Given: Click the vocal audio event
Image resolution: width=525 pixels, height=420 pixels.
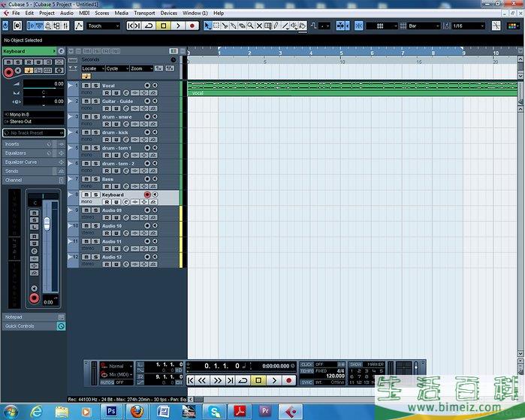Looking at the screenshot, I should (x=352, y=89).
